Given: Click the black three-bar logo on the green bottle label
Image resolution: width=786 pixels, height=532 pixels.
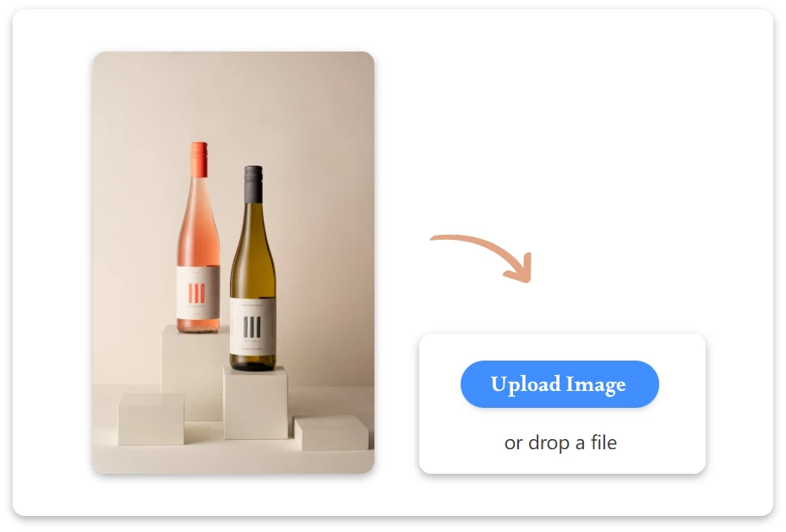Looking at the screenshot, I should (252, 327).
